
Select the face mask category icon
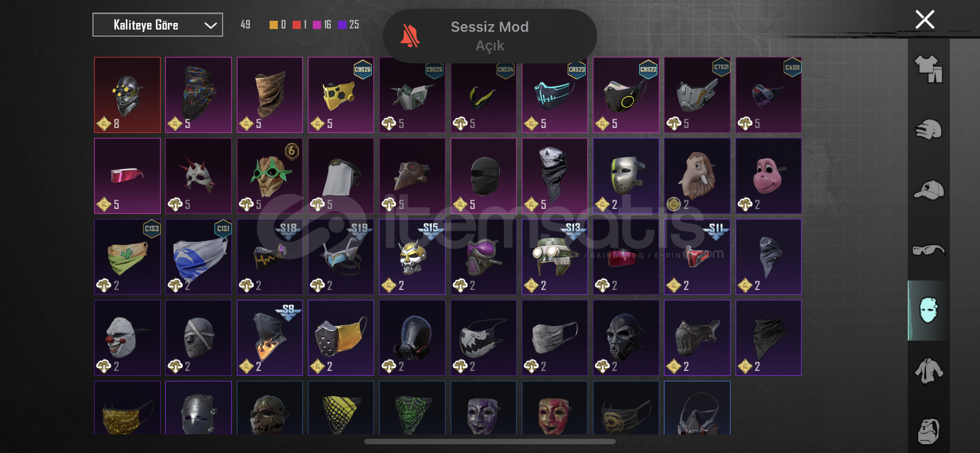pos(929,310)
